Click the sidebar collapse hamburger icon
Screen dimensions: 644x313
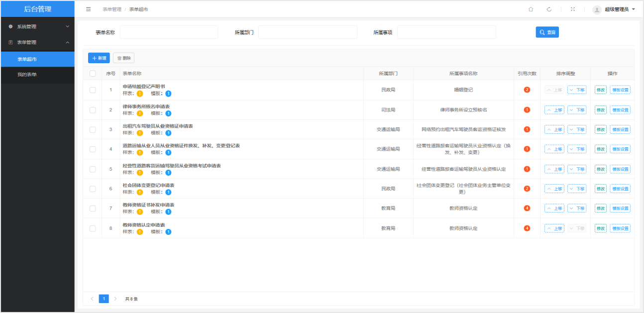coord(89,9)
